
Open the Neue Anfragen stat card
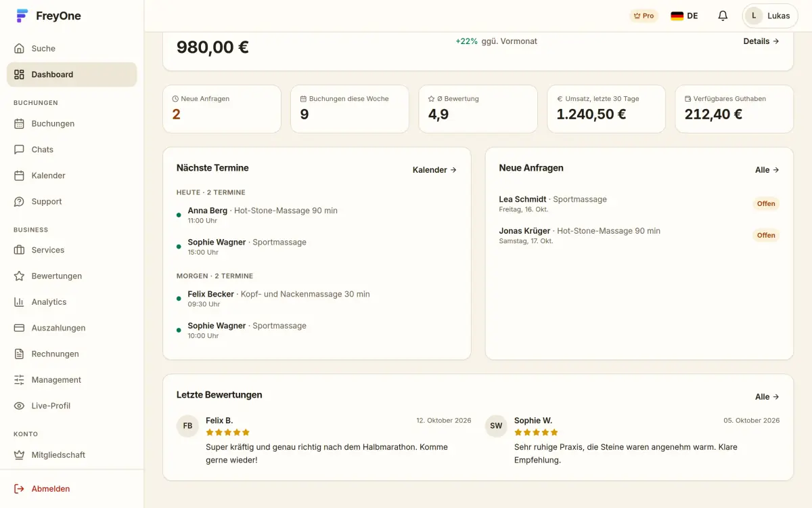click(x=221, y=109)
